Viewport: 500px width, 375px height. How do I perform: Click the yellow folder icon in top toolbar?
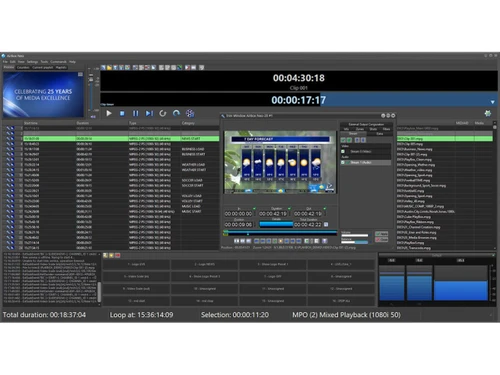(109, 67)
